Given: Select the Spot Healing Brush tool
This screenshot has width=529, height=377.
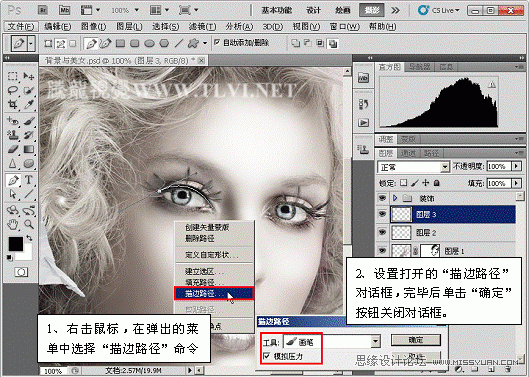Looking at the screenshot, I should pyautogui.click(x=13, y=120).
